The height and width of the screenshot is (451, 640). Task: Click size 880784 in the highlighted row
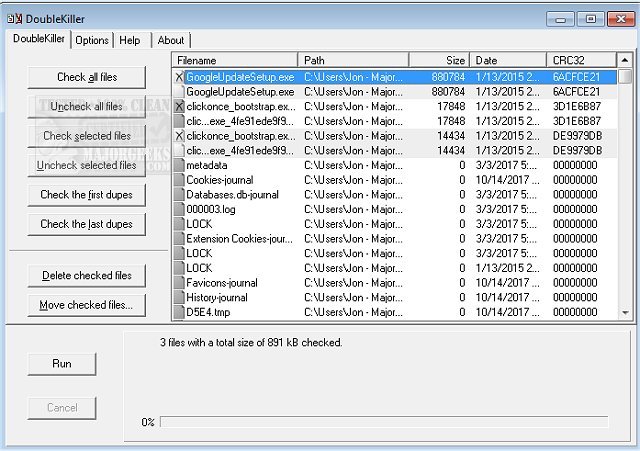(x=448, y=77)
